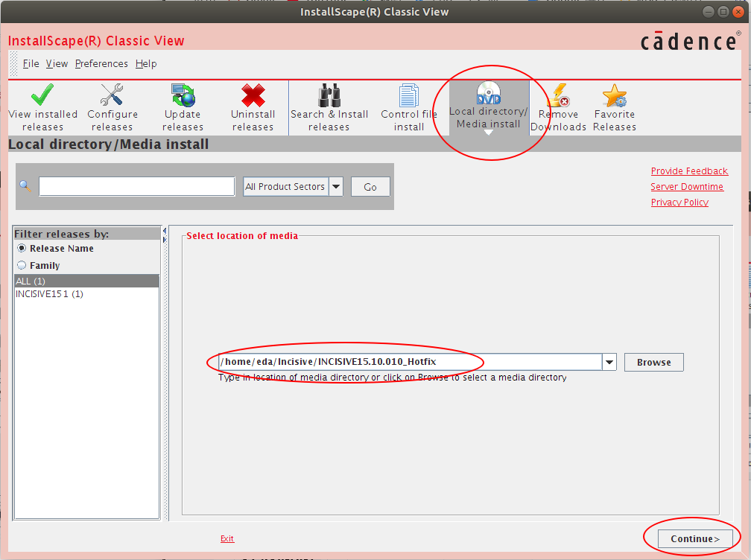Open the Provide Feedback link
Viewport: 751px width, 560px height.
point(689,171)
